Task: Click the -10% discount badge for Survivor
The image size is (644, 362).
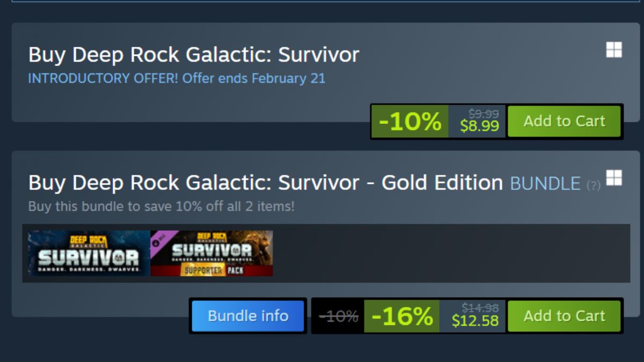Action: pos(410,121)
